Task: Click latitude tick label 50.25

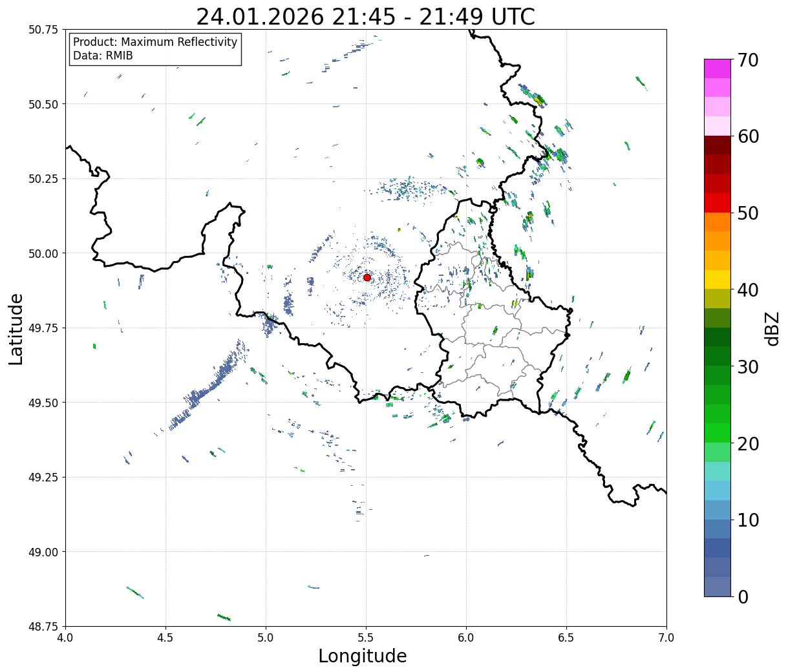Action: [x=43, y=179]
